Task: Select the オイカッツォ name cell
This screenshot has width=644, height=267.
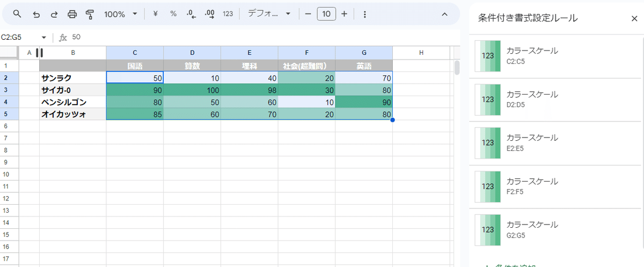Action: coord(72,114)
